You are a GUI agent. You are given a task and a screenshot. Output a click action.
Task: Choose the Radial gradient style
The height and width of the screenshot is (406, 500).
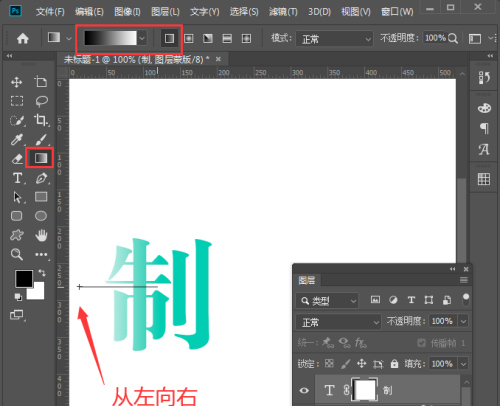[x=189, y=39]
